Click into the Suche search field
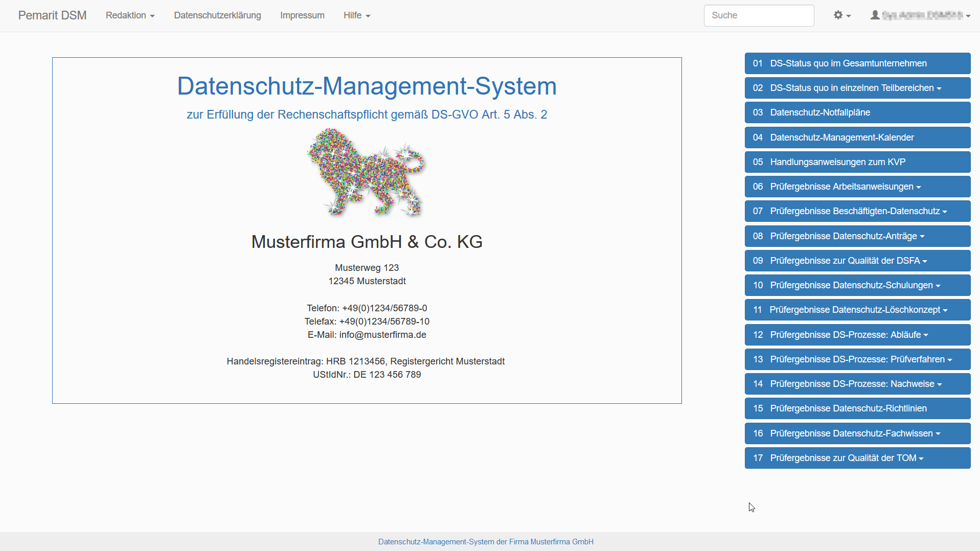Viewport: 980px width, 551px height. point(759,15)
